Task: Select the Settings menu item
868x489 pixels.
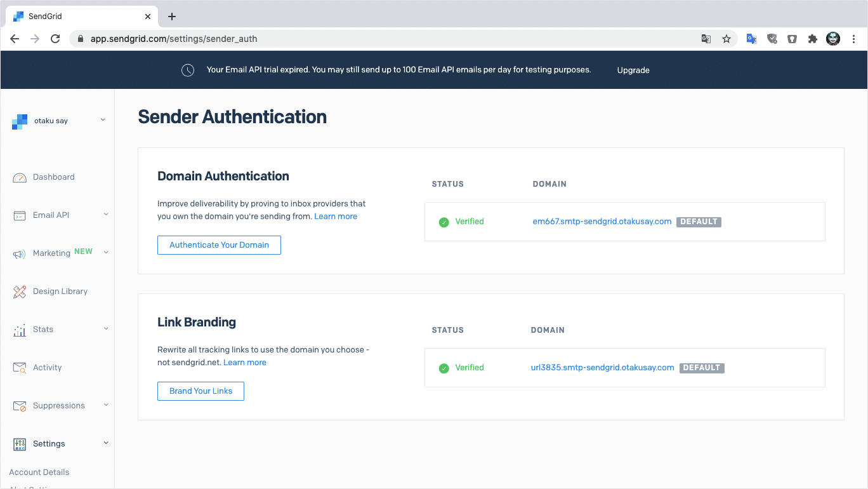Action: [x=49, y=444]
